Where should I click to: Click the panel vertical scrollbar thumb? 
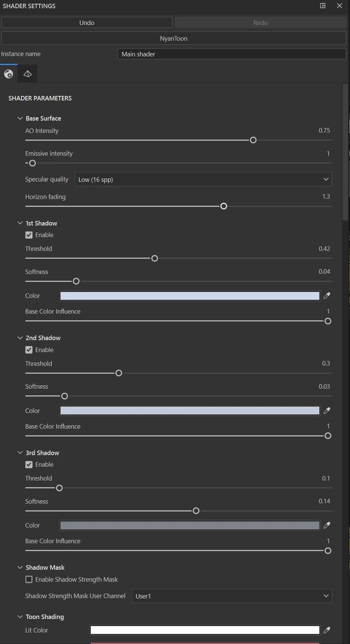(x=345, y=152)
